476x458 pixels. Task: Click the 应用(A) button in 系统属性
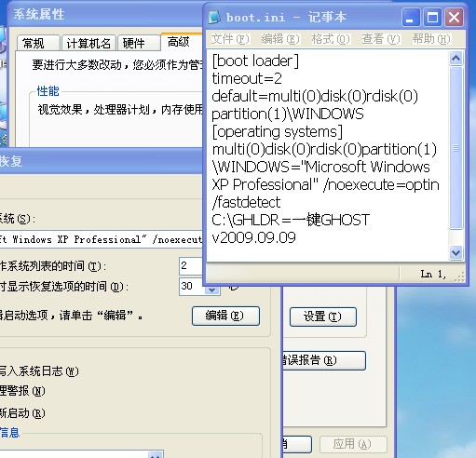(x=353, y=444)
